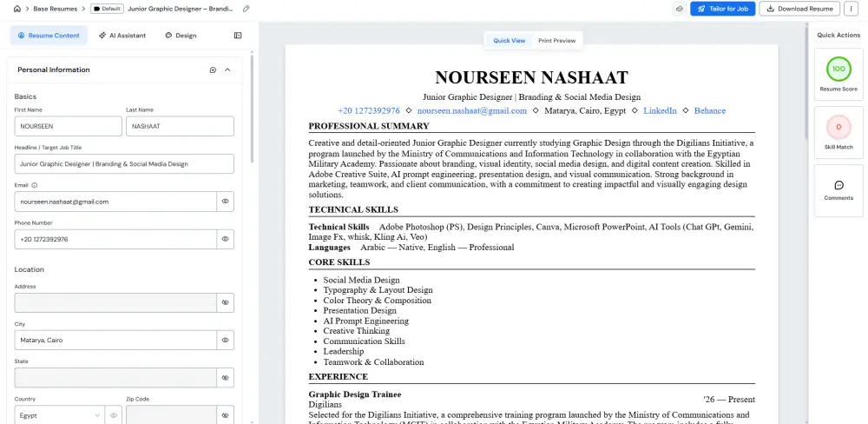Click Quick Actions panel title
This screenshot has width=868, height=424.
(x=838, y=35)
